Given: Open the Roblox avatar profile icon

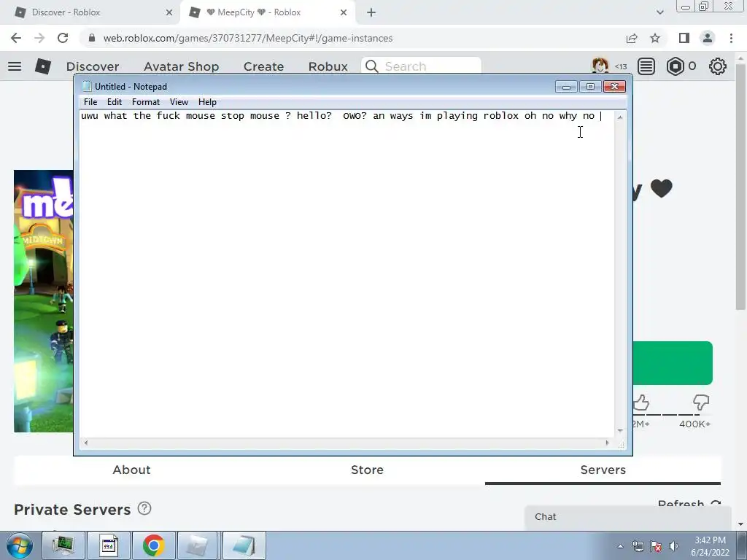Looking at the screenshot, I should click(600, 66).
